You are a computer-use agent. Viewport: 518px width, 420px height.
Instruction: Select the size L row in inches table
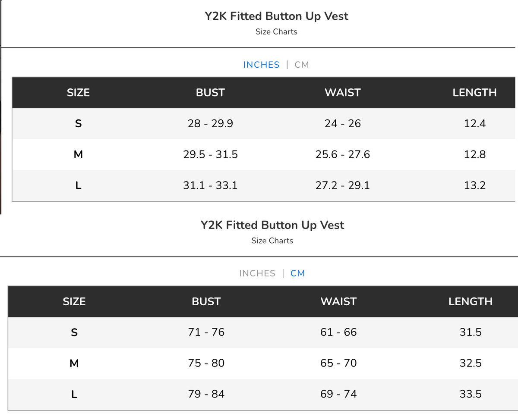pyautogui.click(x=264, y=185)
